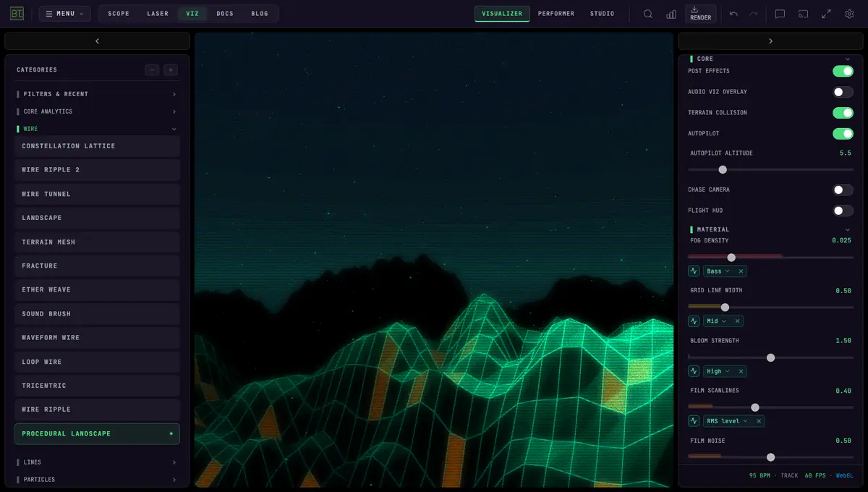
Task: Turn off Autopilot
Action: click(x=843, y=134)
